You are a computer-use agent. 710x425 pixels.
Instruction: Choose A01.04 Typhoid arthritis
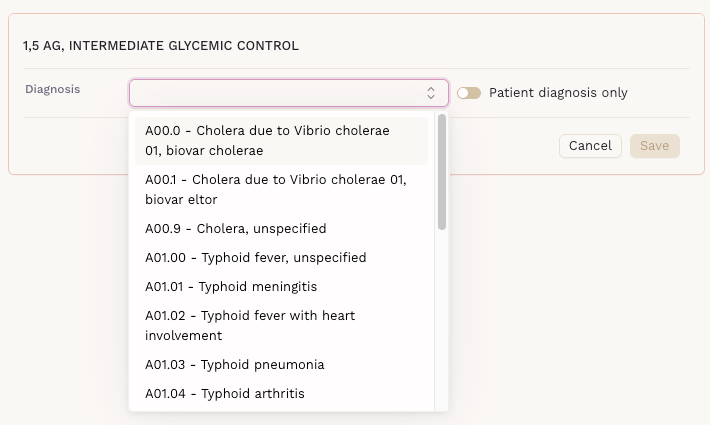[x=225, y=393]
